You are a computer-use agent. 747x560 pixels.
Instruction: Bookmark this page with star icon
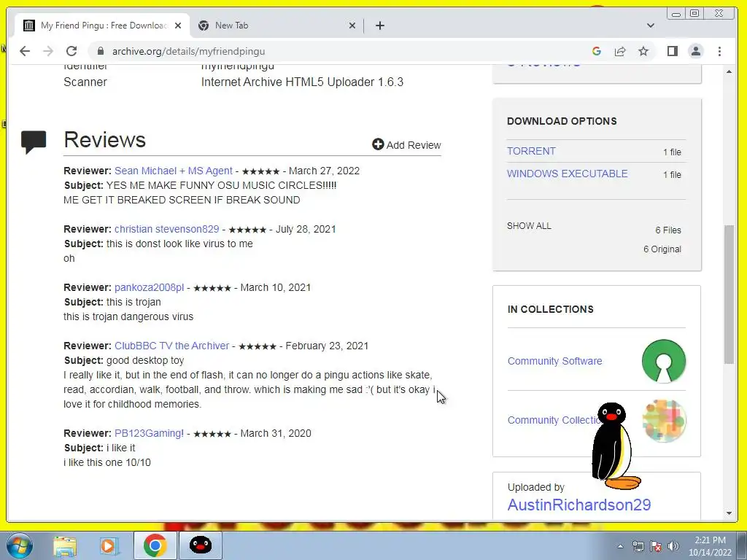(x=643, y=51)
